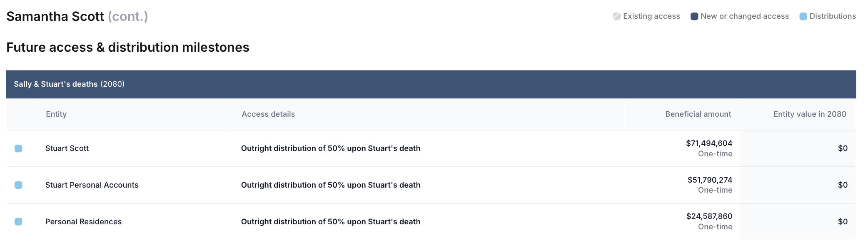Open the Stuart Personal Accounts entity
This screenshot has width=868, height=246.
pos(92,185)
